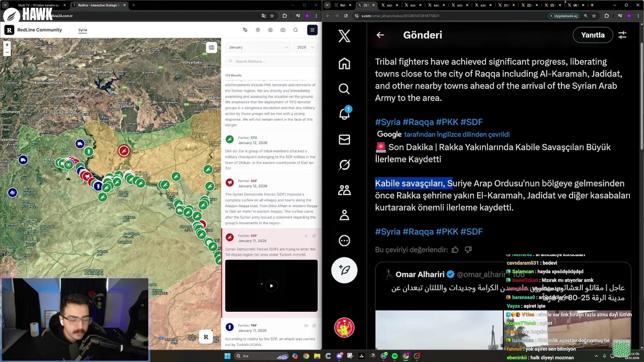
Task: Open the account avatar at X sidebar bottom
Action: coord(345,328)
